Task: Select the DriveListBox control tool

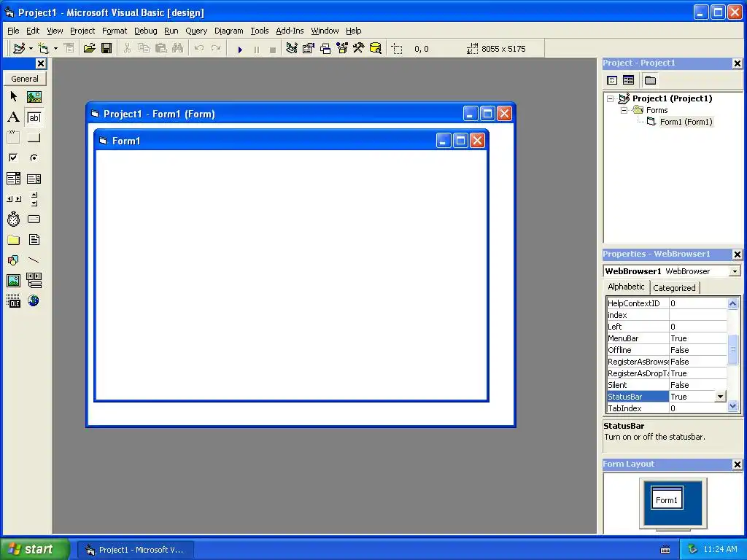Action: pos(34,219)
